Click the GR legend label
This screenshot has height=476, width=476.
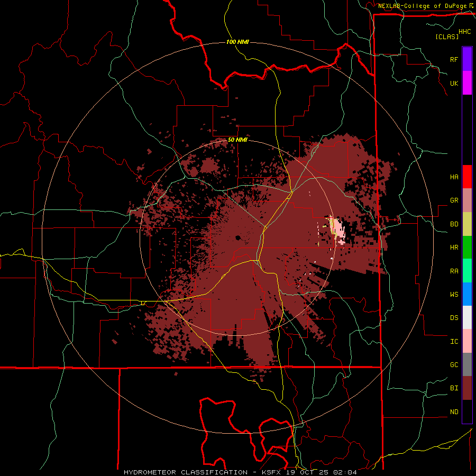click(454, 200)
